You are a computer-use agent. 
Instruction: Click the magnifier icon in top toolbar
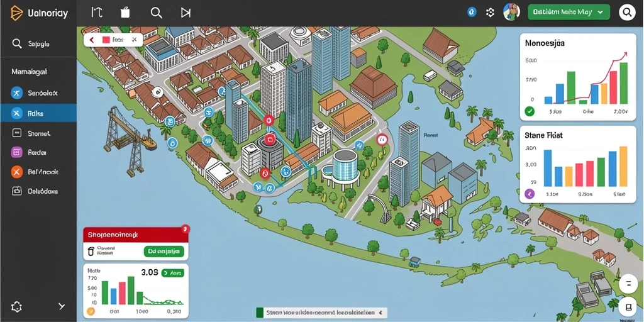(156, 13)
